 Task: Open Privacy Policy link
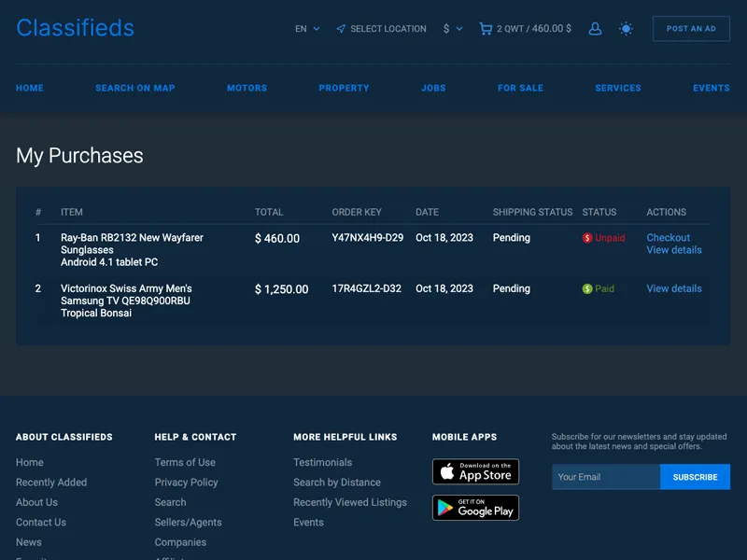coord(186,483)
